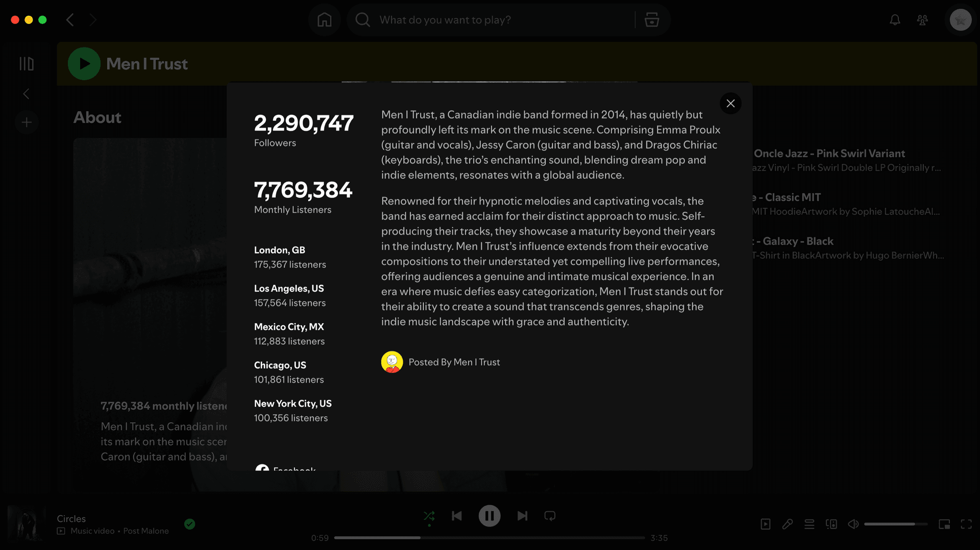980x550 pixels.
Task: Click the 7,769,384 monthly listeners count in dialog
Action: coord(303,190)
